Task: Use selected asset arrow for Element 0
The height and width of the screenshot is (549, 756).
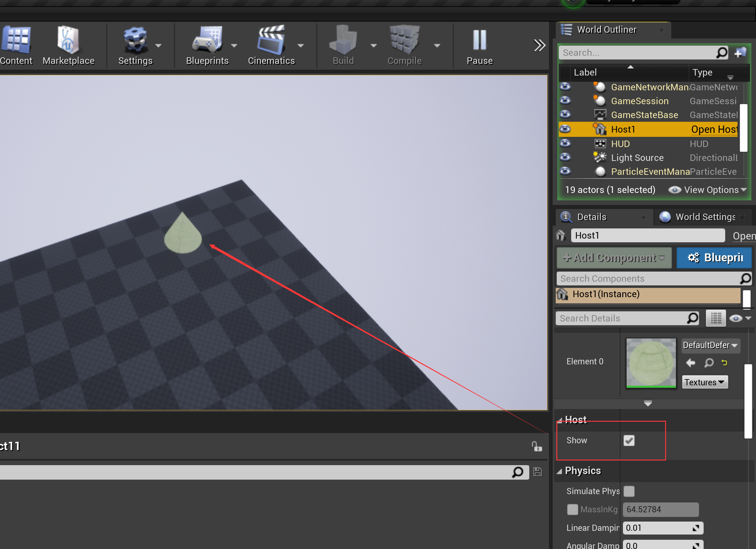Action: (x=691, y=363)
